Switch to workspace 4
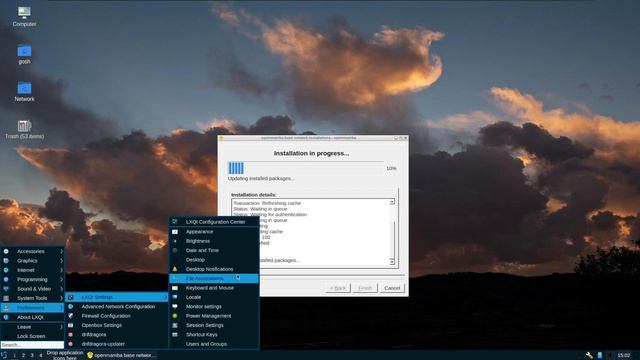640x360 pixels. click(x=40, y=356)
